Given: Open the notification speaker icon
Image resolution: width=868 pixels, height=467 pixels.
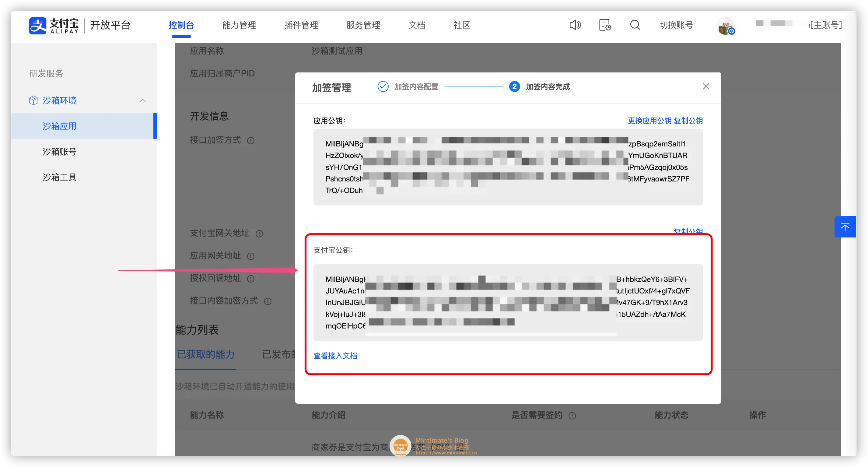Looking at the screenshot, I should (575, 25).
